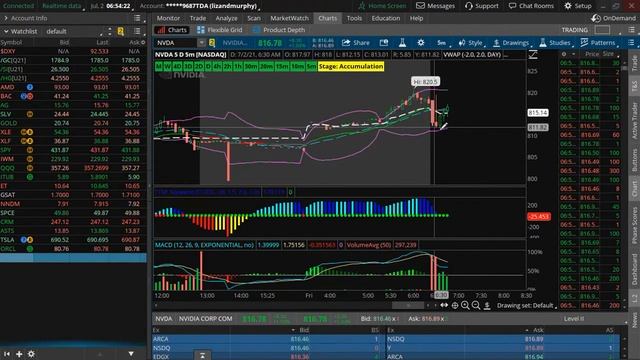Click the zoom out magnifier below chart

click(476, 305)
